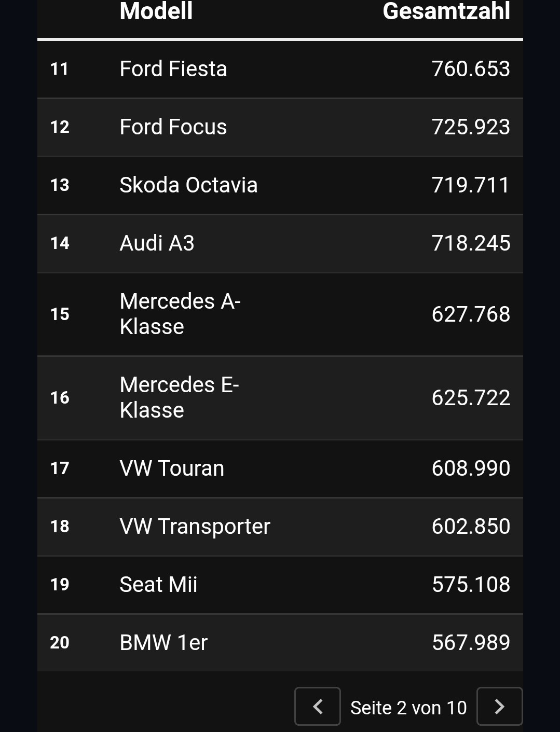Click the VW Transporter model name

click(x=195, y=527)
